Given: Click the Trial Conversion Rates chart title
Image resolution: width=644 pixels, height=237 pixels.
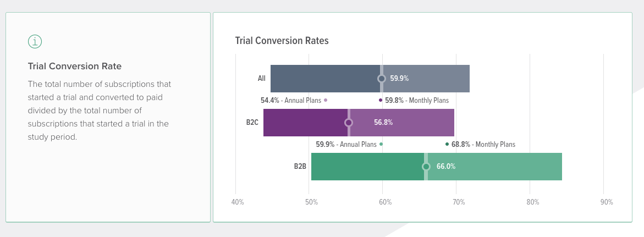Looking at the screenshot, I should (282, 41).
